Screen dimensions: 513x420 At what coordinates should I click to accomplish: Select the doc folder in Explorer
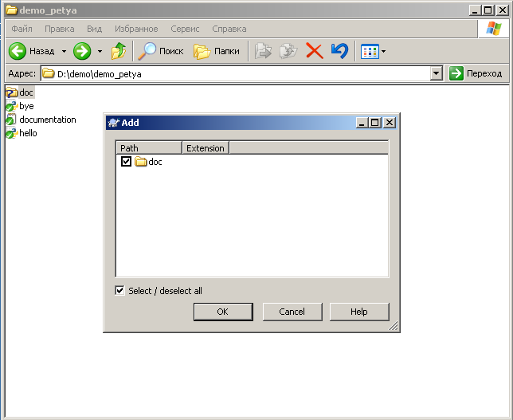click(x=20, y=92)
